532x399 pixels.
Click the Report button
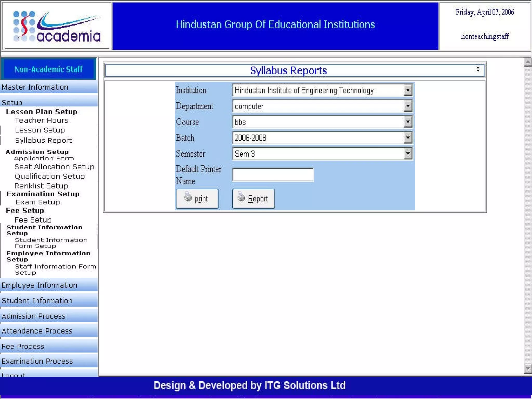pyautogui.click(x=253, y=199)
